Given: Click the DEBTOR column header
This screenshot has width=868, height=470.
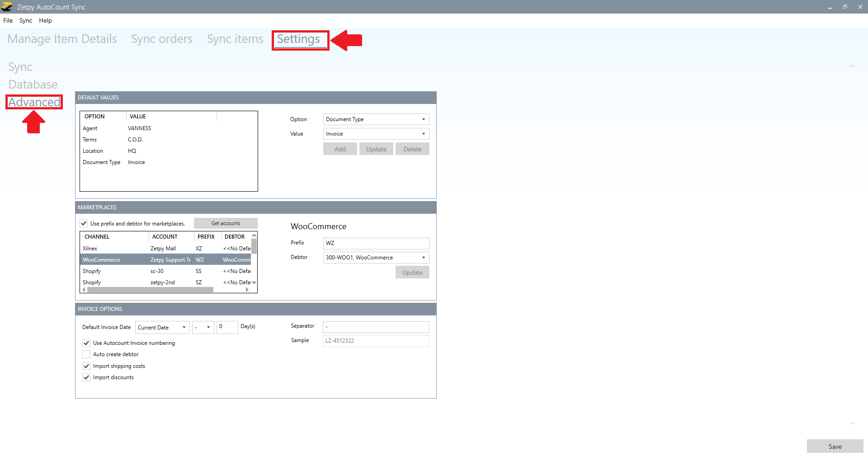Looking at the screenshot, I should tap(236, 237).
